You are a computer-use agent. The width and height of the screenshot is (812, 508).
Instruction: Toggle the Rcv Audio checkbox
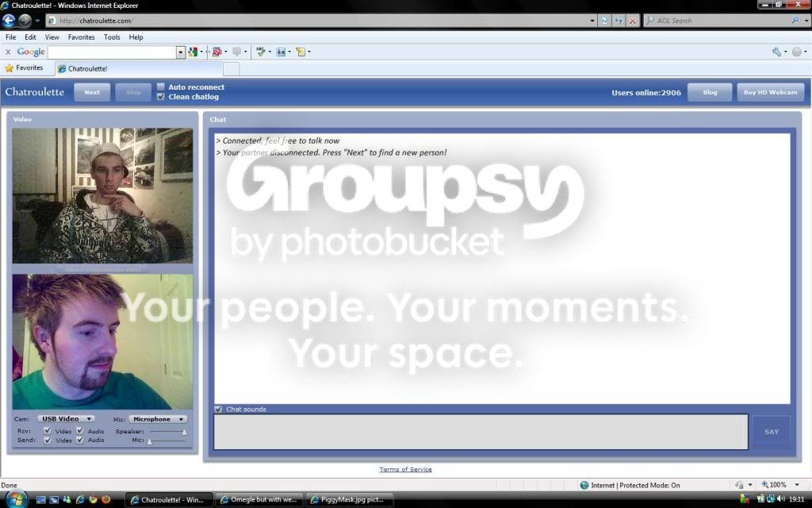(x=80, y=431)
